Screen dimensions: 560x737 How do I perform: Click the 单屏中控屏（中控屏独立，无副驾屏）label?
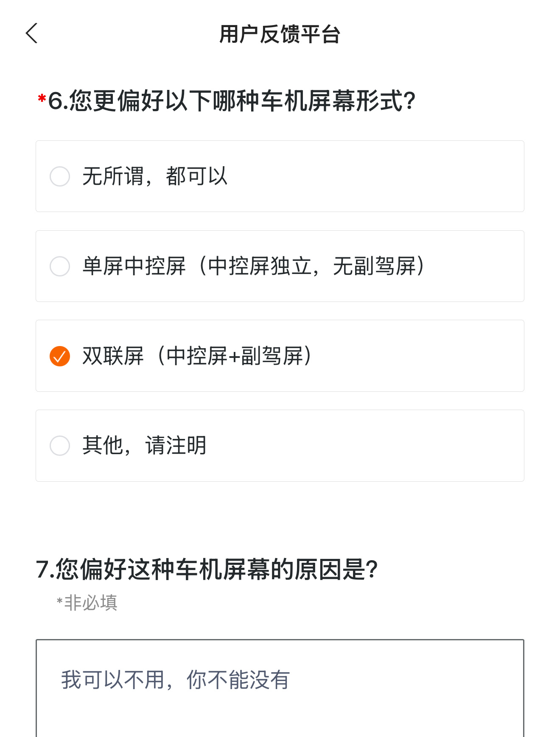pos(254,266)
